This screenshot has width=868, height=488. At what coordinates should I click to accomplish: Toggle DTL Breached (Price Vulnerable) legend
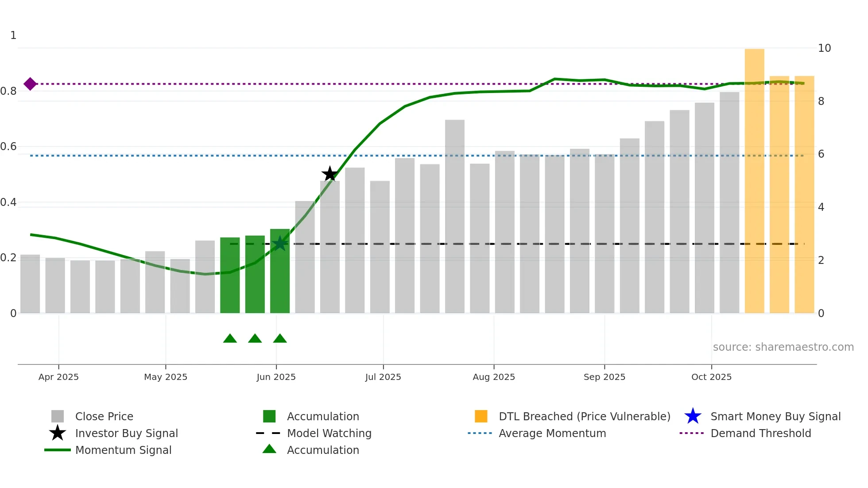[x=584, y=416]
